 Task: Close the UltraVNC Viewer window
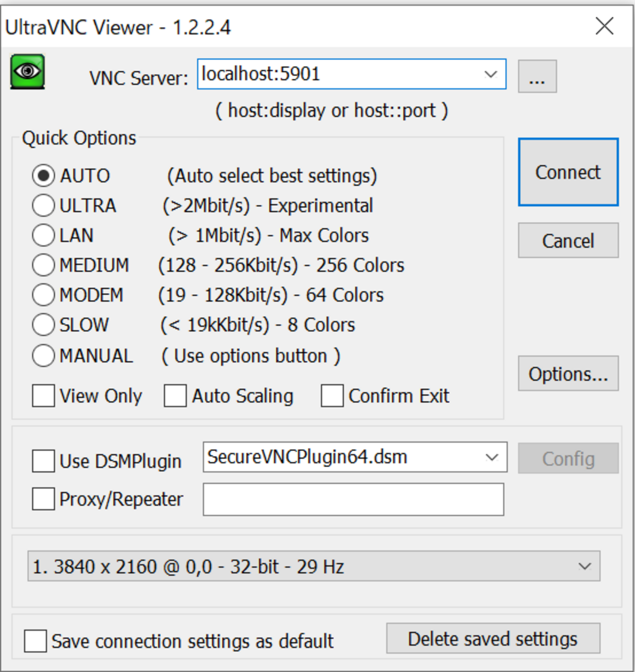coord(605,26)
